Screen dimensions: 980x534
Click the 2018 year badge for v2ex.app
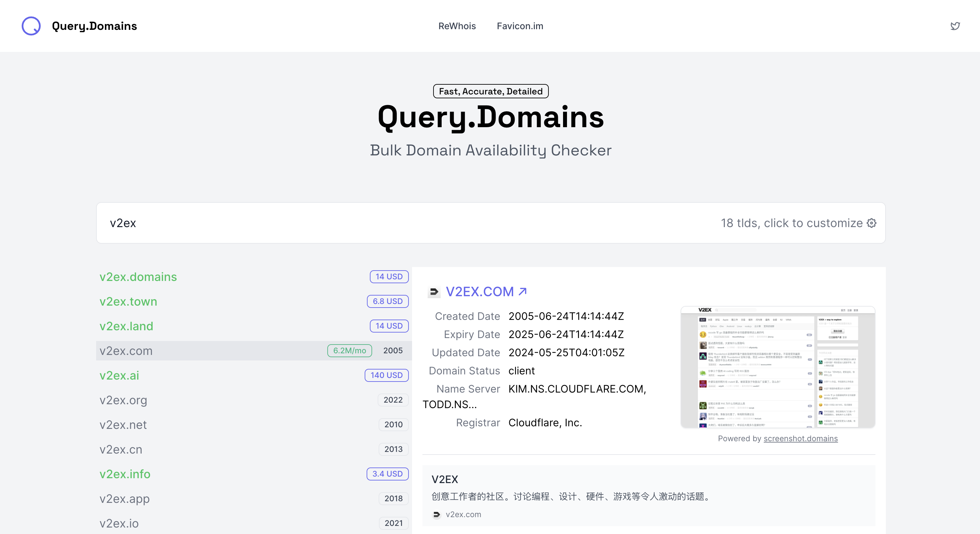coord(393,499)
